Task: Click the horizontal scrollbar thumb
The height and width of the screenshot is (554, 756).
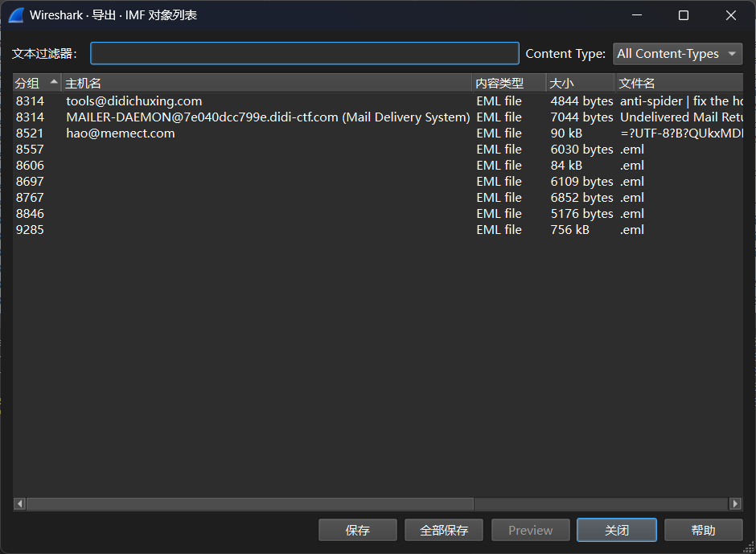Action: [x=250, y=504]
